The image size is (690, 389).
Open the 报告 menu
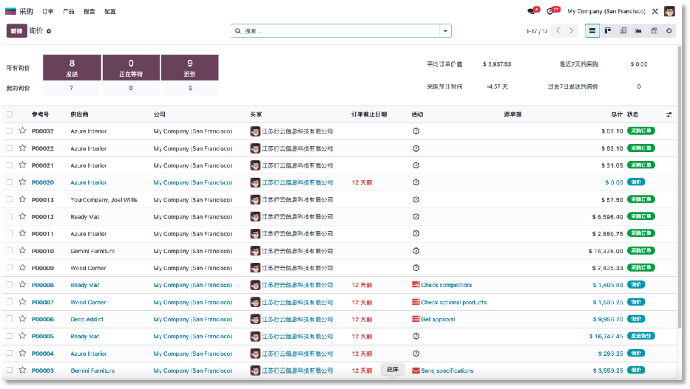pos(89,11)
